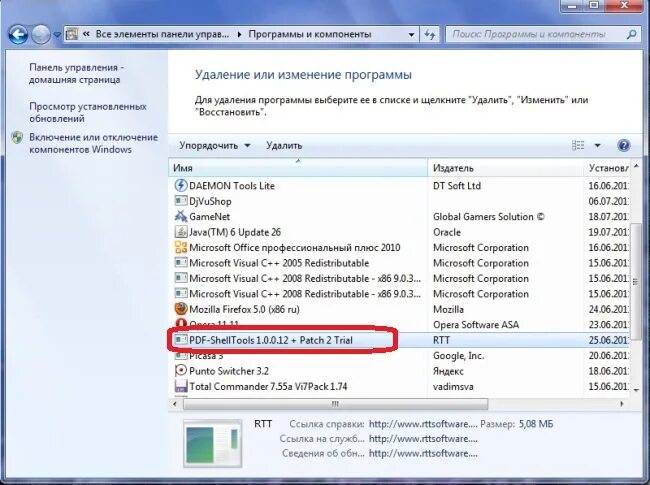Select 'PDF-ShellTools 1.0.0.12 + Patch 2 Trial'
Viewport: 650px width, 485px height.
[271, 340]
